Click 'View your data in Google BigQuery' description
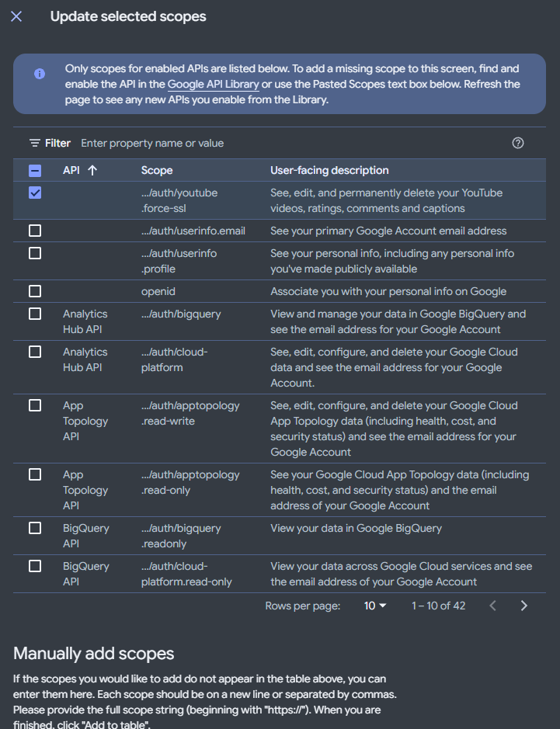Viewport: 560px width, 729px height. click(357, 529)
